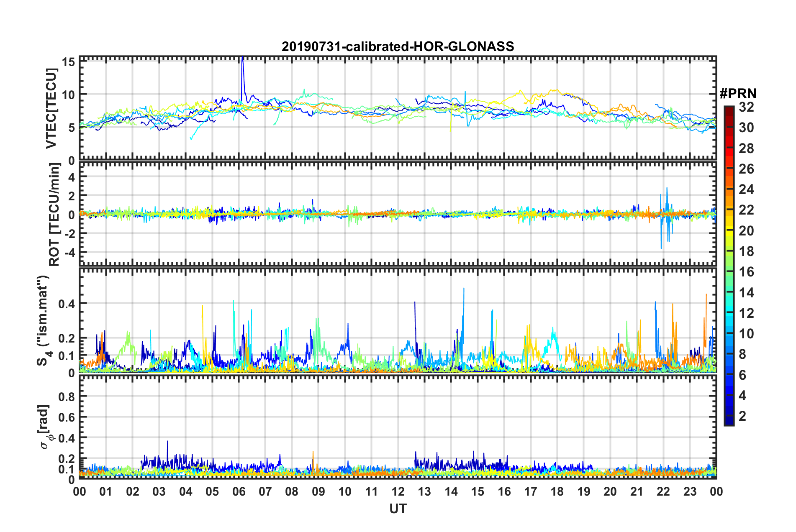This screenshot has width=796, height=532.
Task: Click the colorbar label 26
Action: [746, 169]
